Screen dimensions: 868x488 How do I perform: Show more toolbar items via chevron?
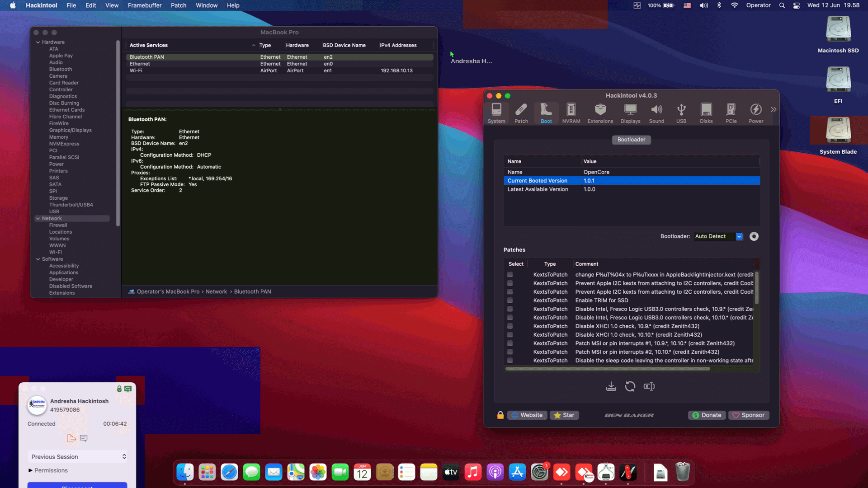tap(774, 109)
